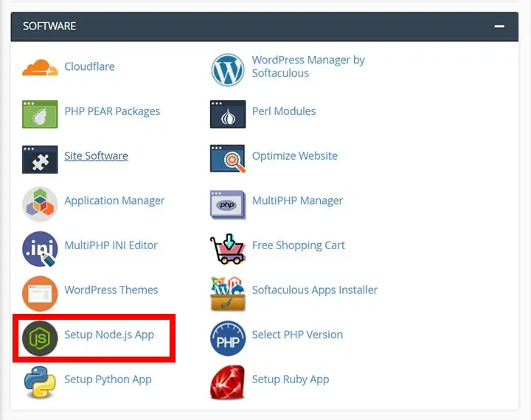Open the Optimize Website link
This screenshot has height=420, width=531.
tap(294, 155)
